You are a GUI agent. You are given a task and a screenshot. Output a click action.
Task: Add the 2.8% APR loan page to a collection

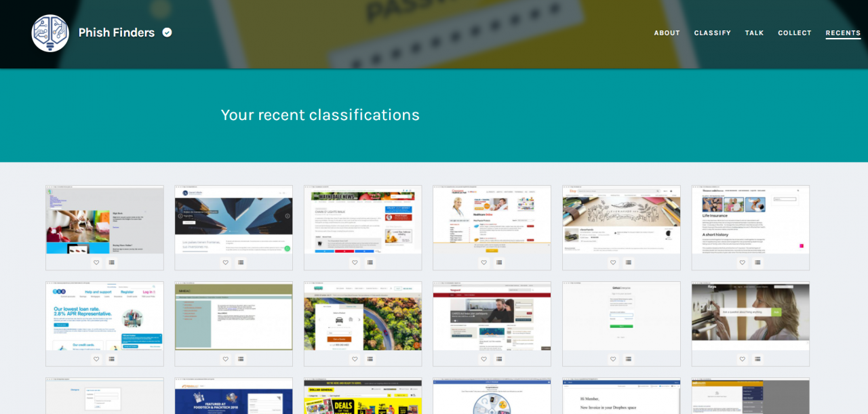[112, 359]
